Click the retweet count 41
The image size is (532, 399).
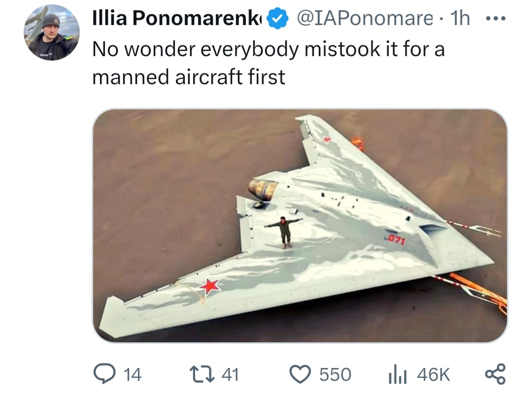(231, 374)
